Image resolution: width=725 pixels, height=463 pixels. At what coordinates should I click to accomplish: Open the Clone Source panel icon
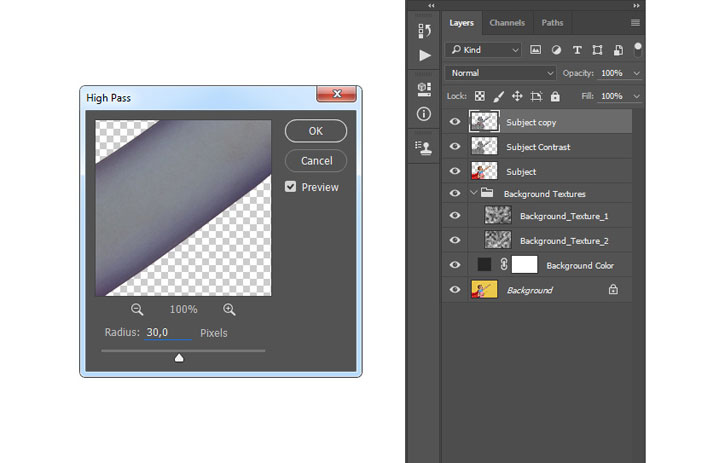[424, 148]
